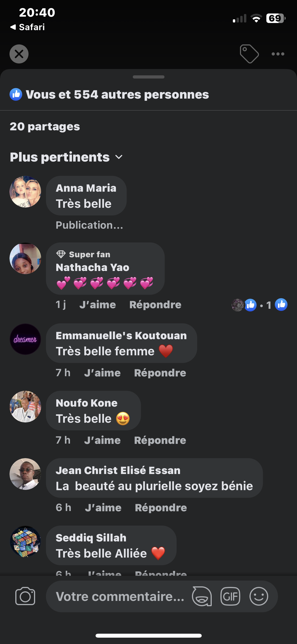Image resolution: width=297 pixels, height=644 pixels.
Task: Tap the Votre commentaire input field
Action: [120, 596]
